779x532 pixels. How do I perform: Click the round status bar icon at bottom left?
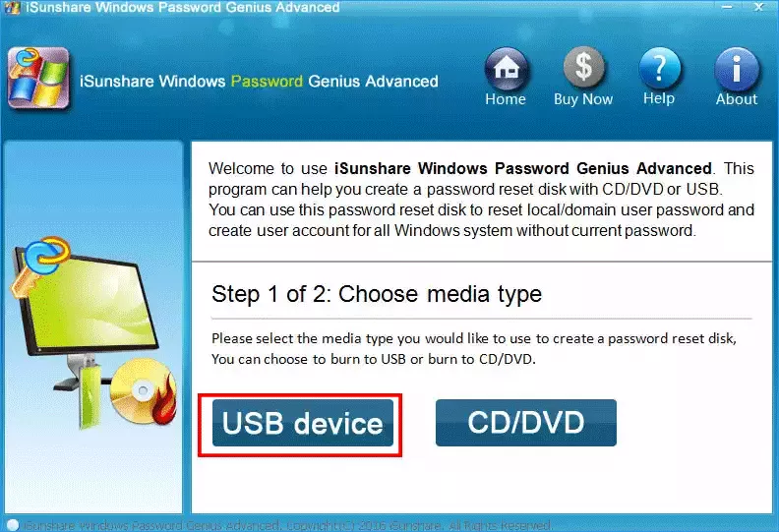click(13, 525)
